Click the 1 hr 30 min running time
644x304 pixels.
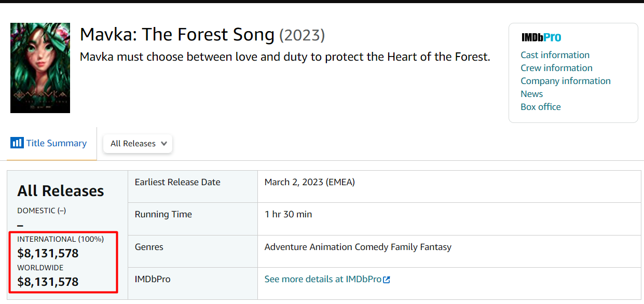pos(288,214)
